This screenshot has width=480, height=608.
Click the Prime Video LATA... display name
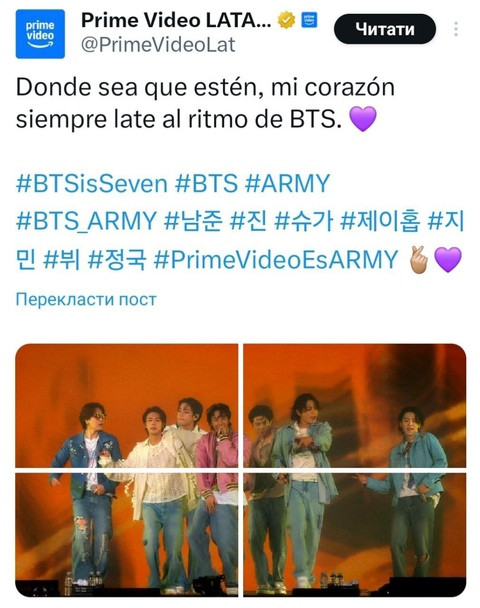tap(176, 20)
